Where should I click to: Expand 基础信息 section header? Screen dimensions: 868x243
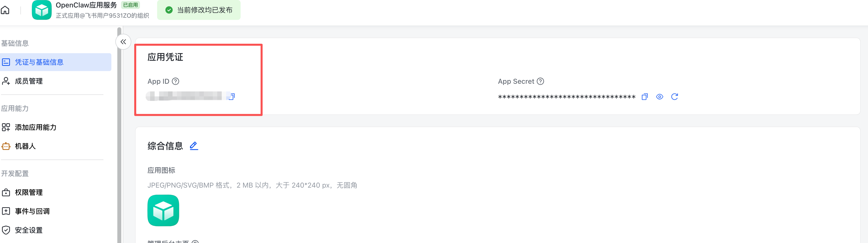(14, 43)
